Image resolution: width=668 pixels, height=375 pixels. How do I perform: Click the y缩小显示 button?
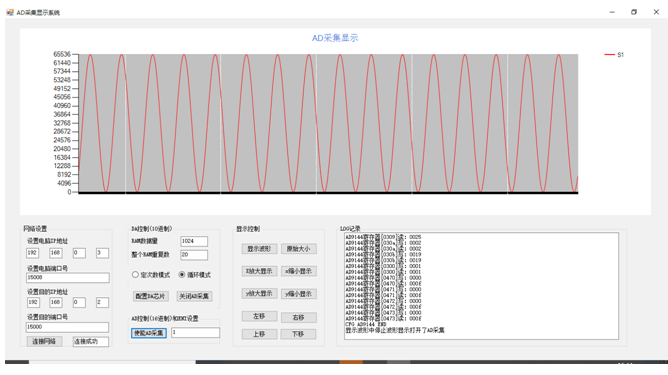[298, 294]
